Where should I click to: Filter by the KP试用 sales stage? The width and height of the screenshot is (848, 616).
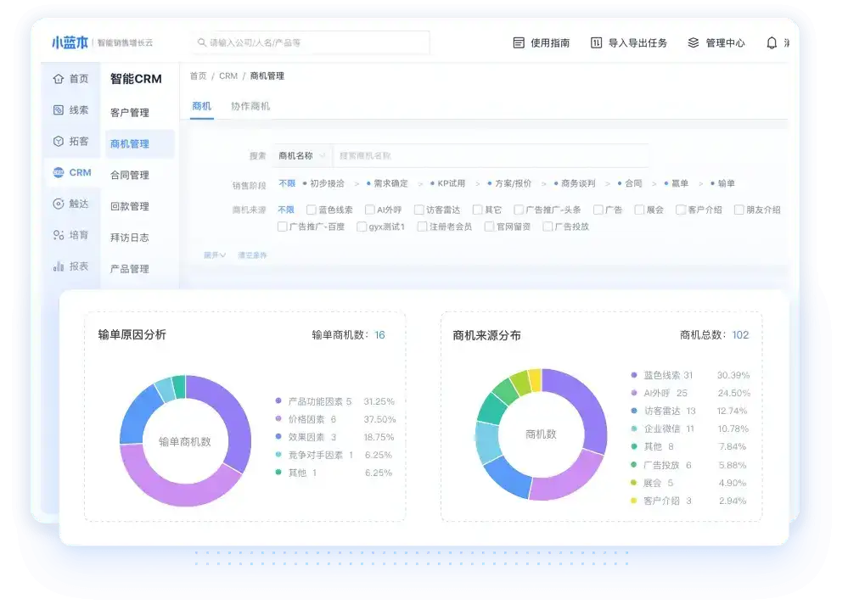[x=448, y=183]
